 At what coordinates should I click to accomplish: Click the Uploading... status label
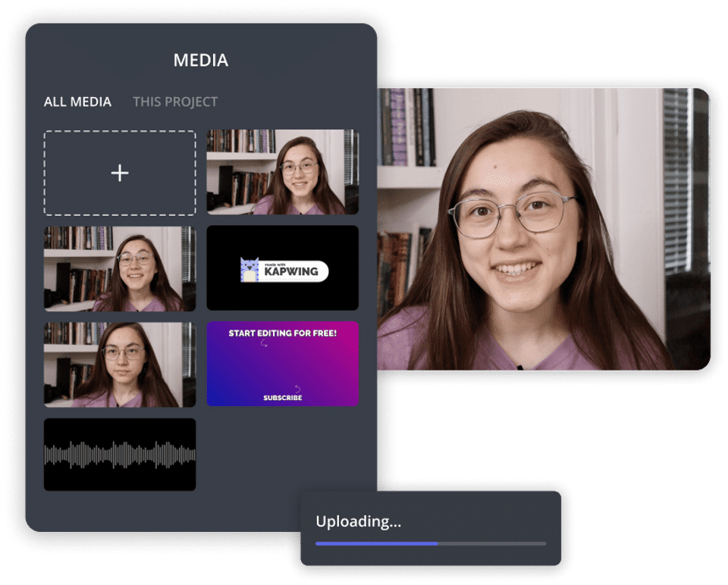[x=359, y=521]
